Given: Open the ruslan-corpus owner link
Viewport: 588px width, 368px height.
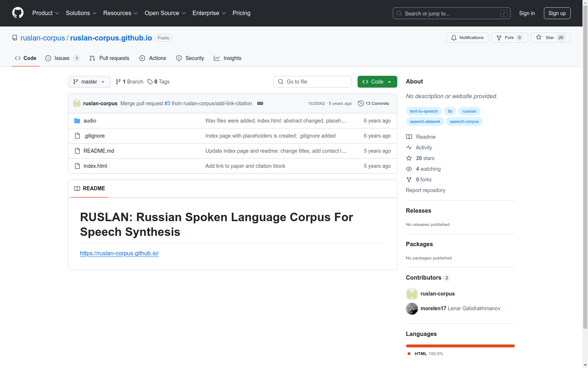Looking at the screenshot, I should 43,38.
